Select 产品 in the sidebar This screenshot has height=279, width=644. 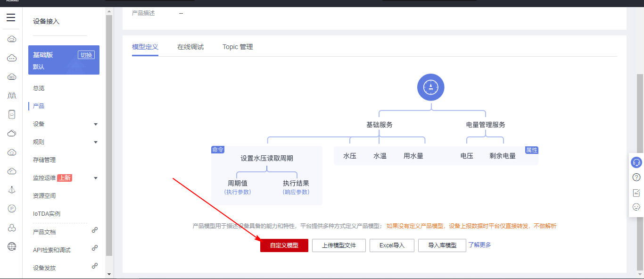pyautogui.click(x=39, y=106)
